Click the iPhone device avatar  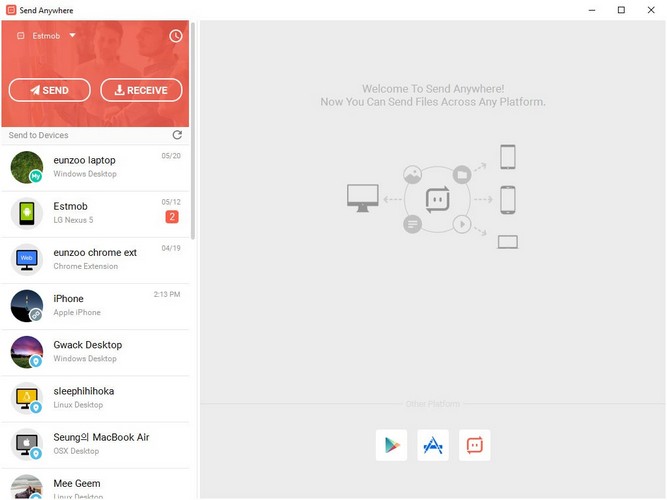tap(27, 306)
